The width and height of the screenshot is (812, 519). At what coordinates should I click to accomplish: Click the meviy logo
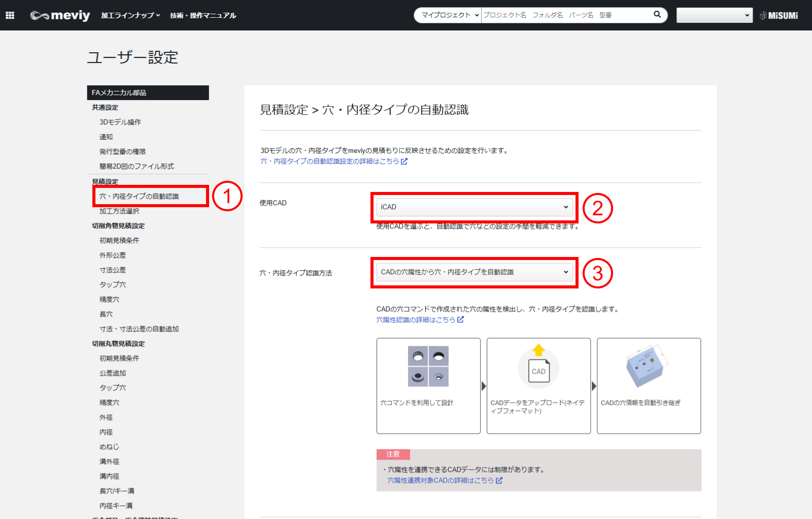click(x=60, y=15)
